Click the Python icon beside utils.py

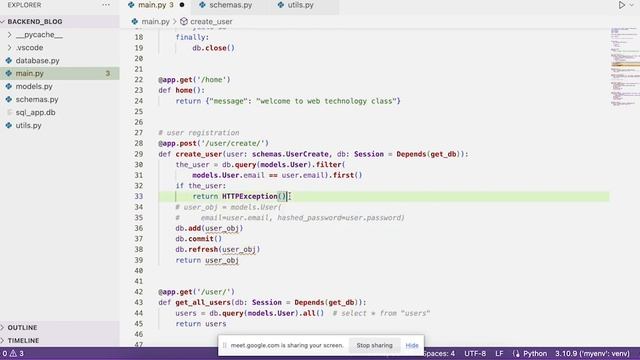9,125
